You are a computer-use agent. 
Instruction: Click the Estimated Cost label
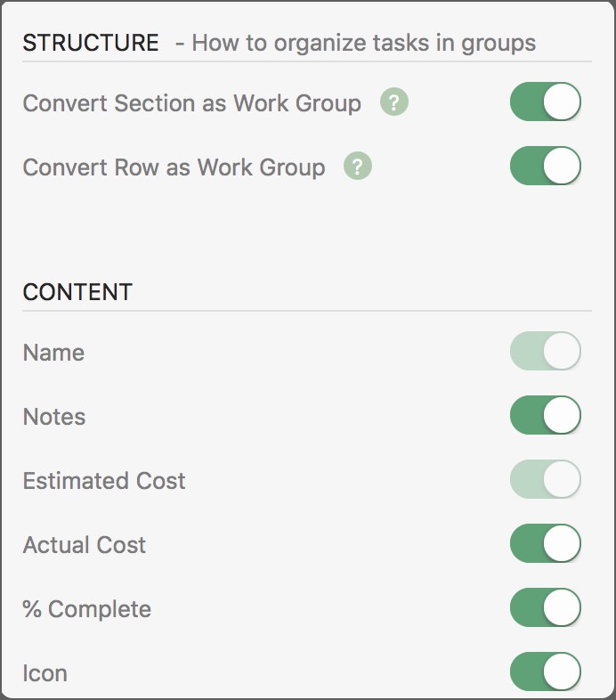(x=104, y=481)
